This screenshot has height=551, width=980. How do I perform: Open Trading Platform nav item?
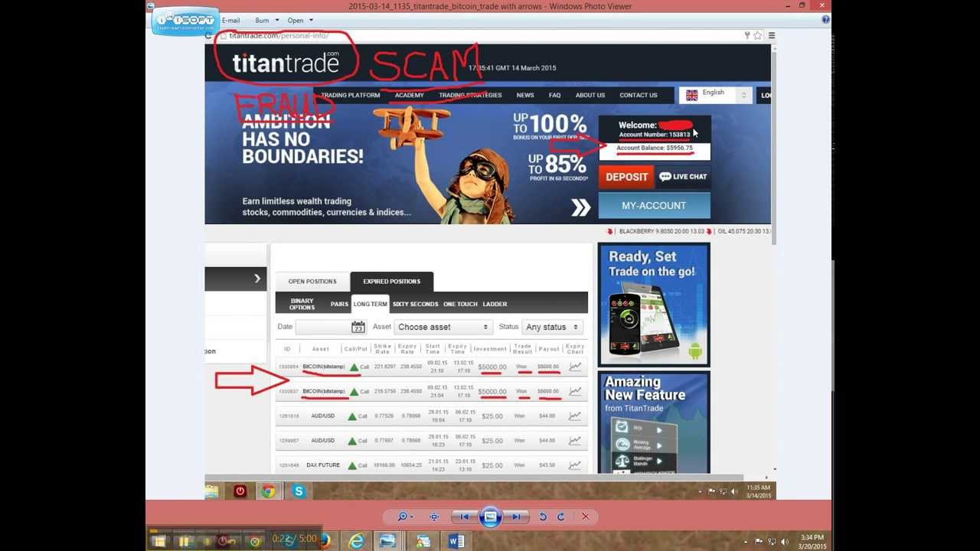(x=350, y=95)
